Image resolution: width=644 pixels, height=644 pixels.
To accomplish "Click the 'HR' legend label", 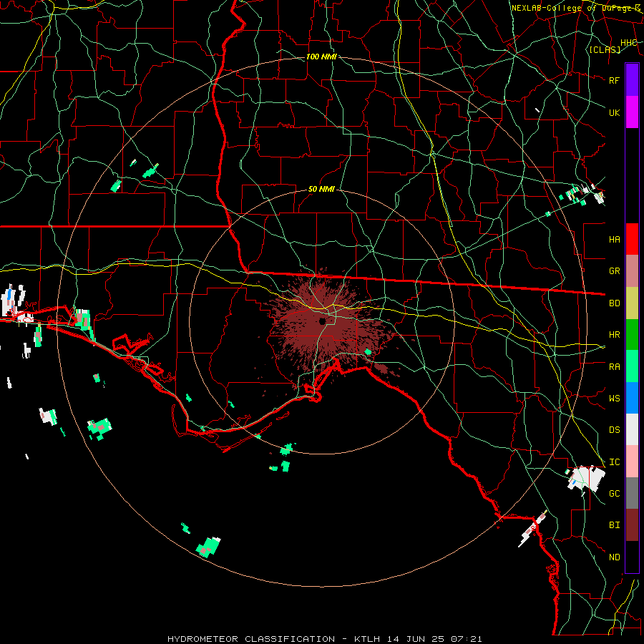I will point(614,335).
